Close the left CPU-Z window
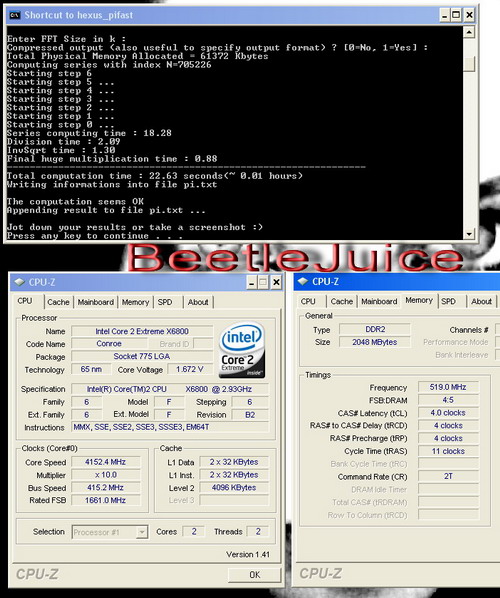The image size is (500, 598). tap(276, 282)
